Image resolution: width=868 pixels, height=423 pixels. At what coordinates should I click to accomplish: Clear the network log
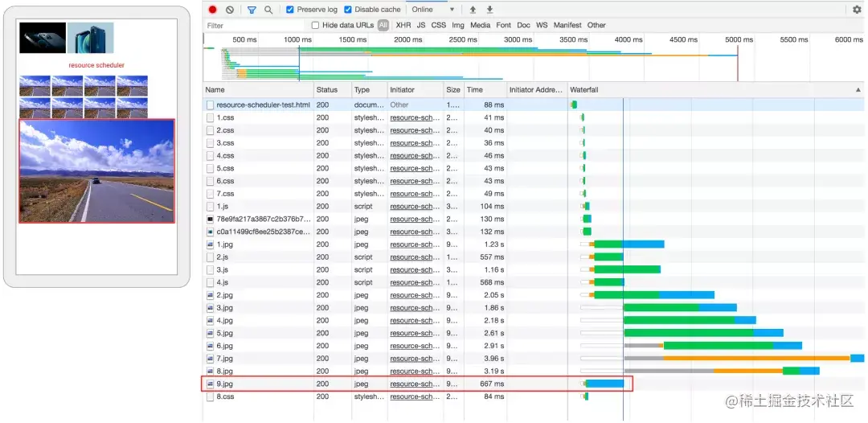pos(230,10)
